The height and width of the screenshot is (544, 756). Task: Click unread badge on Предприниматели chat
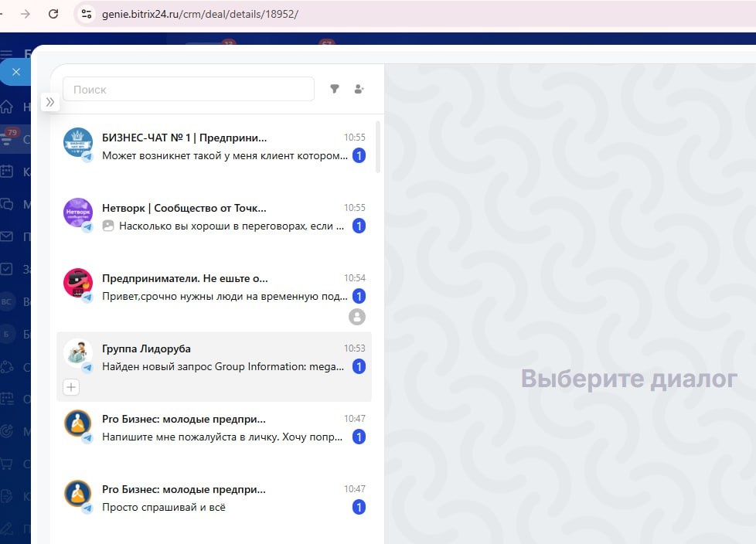359,296
